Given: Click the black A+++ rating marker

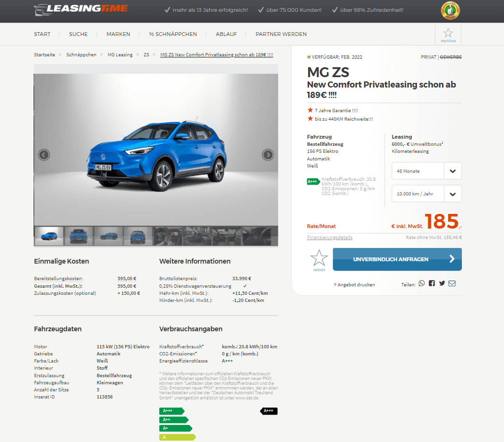Looking at the screenshot, I should point(269,411).
